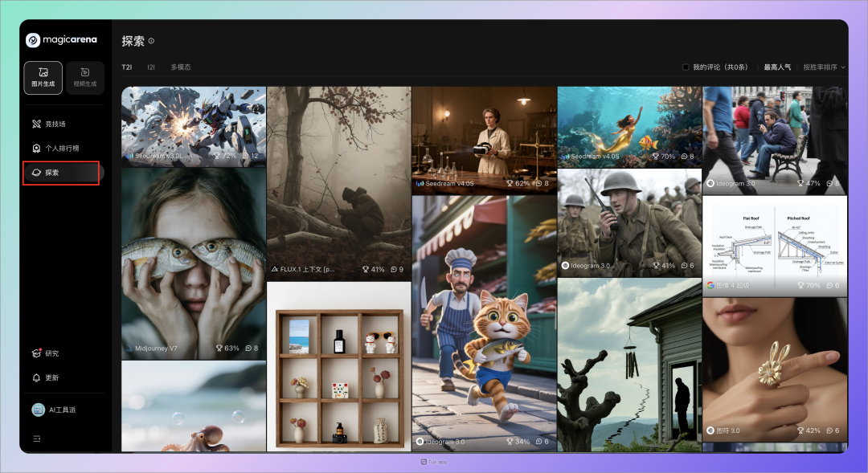Click trophy 41% on FLUX.1 forest card
Viewport: 868px width, 473px height.
pos(373,269)
